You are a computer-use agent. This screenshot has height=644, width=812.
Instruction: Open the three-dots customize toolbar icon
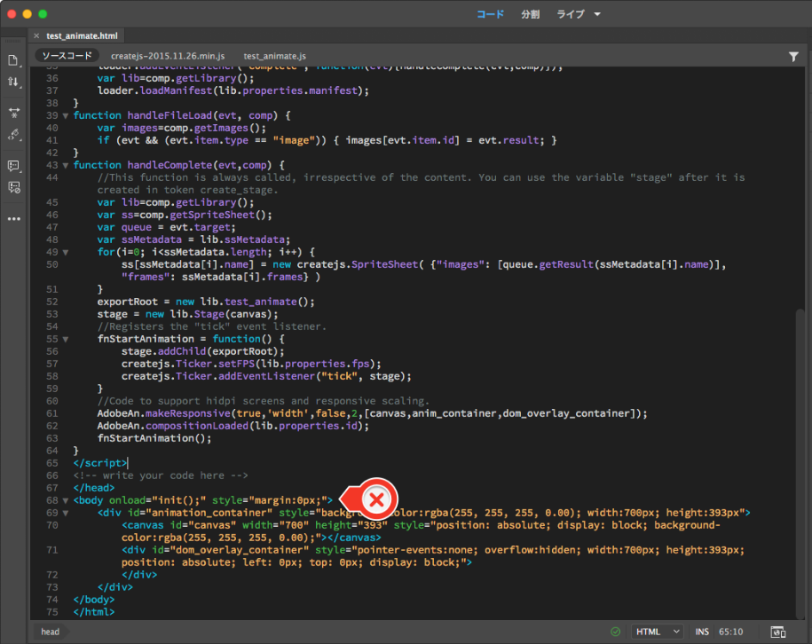pos(13,218)
